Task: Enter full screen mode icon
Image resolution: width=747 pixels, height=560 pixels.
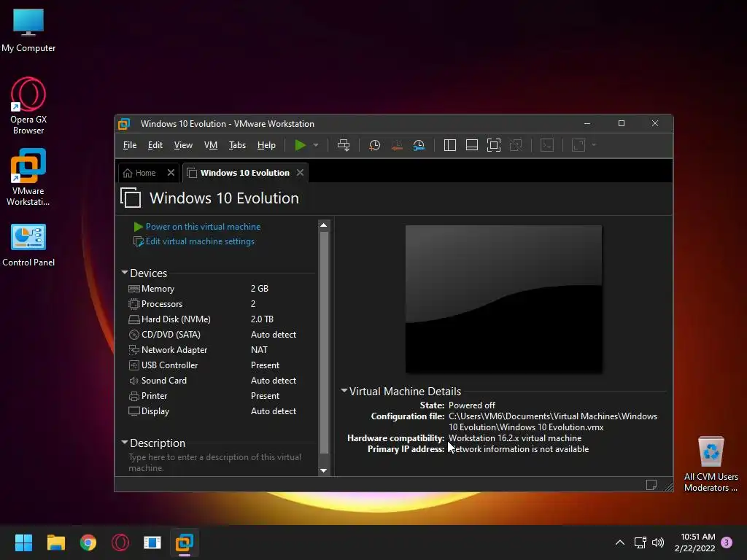Action: click(x=494, y=145)
